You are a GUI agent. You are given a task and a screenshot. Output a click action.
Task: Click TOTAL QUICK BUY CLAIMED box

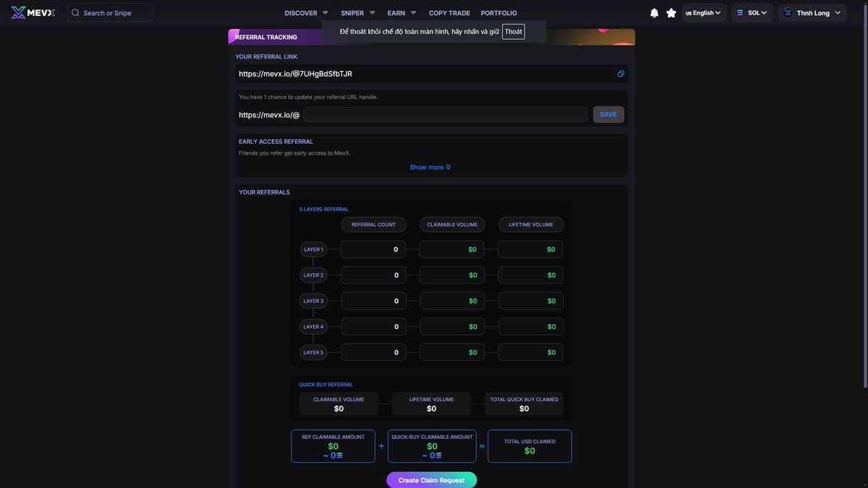tap(524, 404)
